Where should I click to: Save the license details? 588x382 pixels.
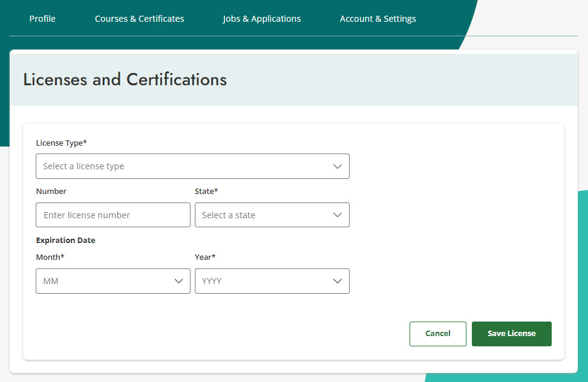(511, 334)
